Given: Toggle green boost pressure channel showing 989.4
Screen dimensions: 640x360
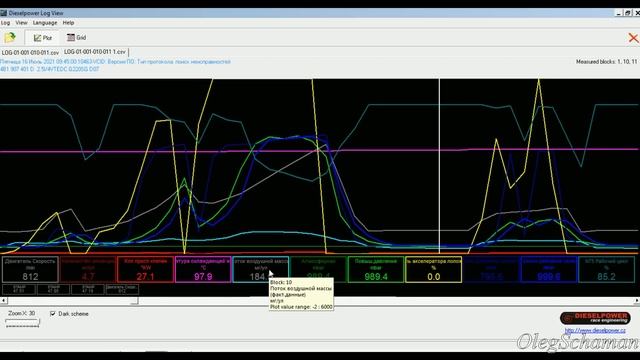Looking at the screenshot, I should point(376,269).
